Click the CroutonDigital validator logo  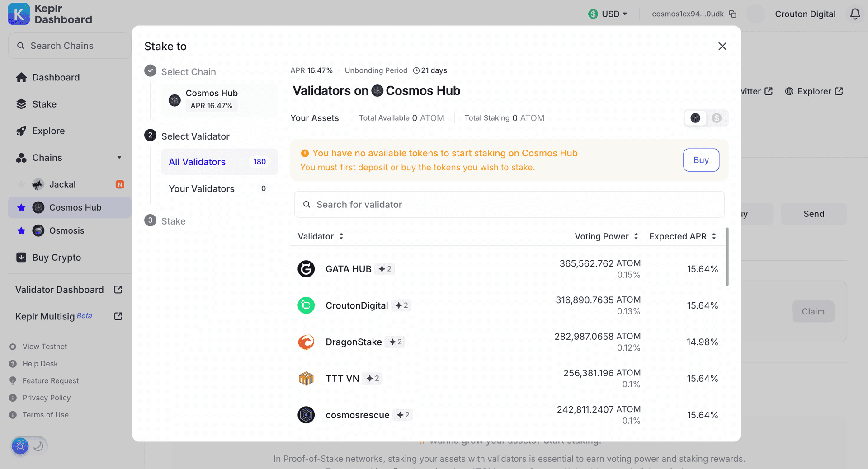click(306, 305)
